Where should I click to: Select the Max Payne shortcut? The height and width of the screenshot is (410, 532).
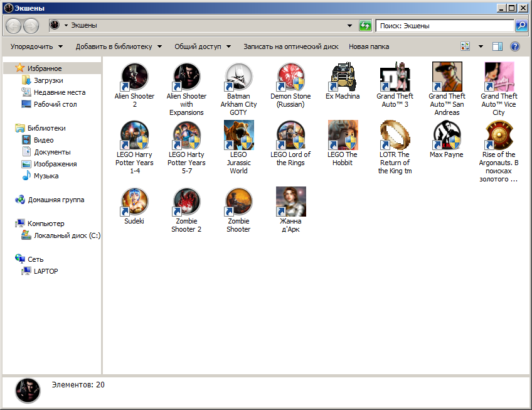(447, 135)
